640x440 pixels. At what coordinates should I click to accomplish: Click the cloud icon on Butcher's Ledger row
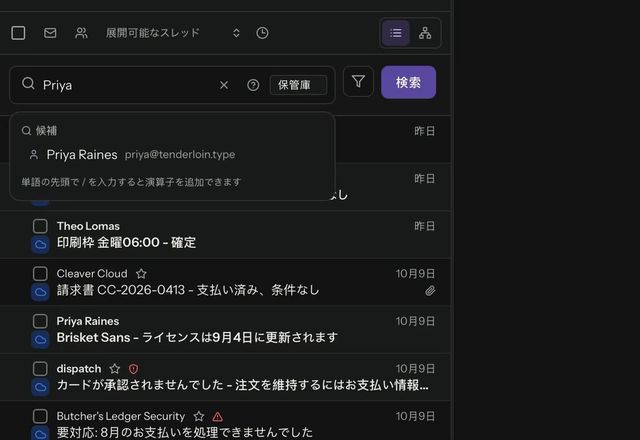click(x=40, y=433)
